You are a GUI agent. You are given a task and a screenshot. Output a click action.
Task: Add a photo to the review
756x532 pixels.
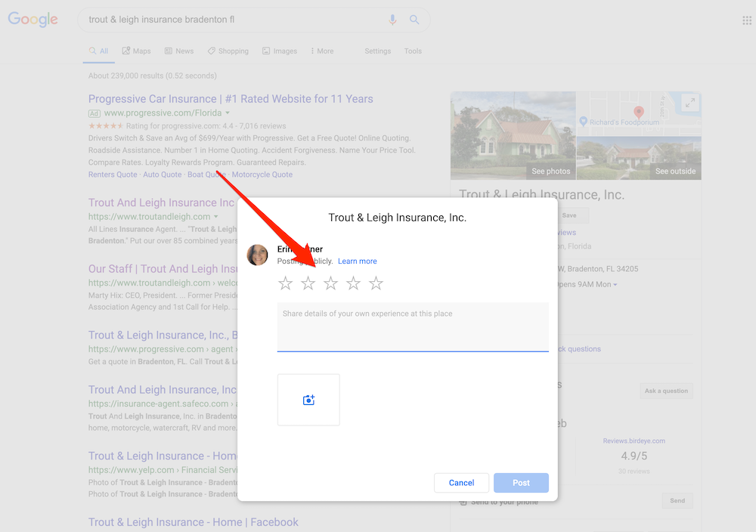[308, 400]
